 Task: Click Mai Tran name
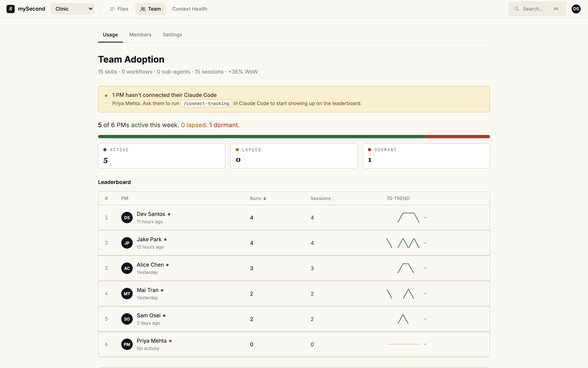(147, 290)
